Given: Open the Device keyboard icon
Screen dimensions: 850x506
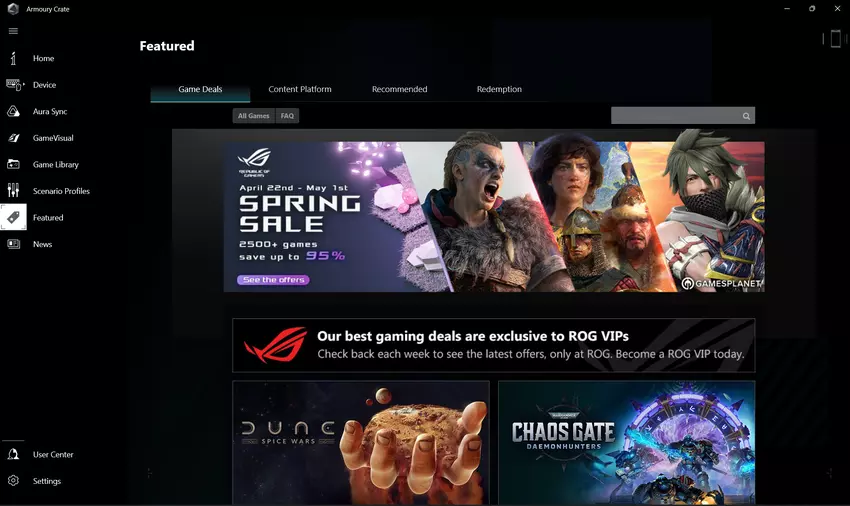Looking at the screenshot, I should click(15, 85).
